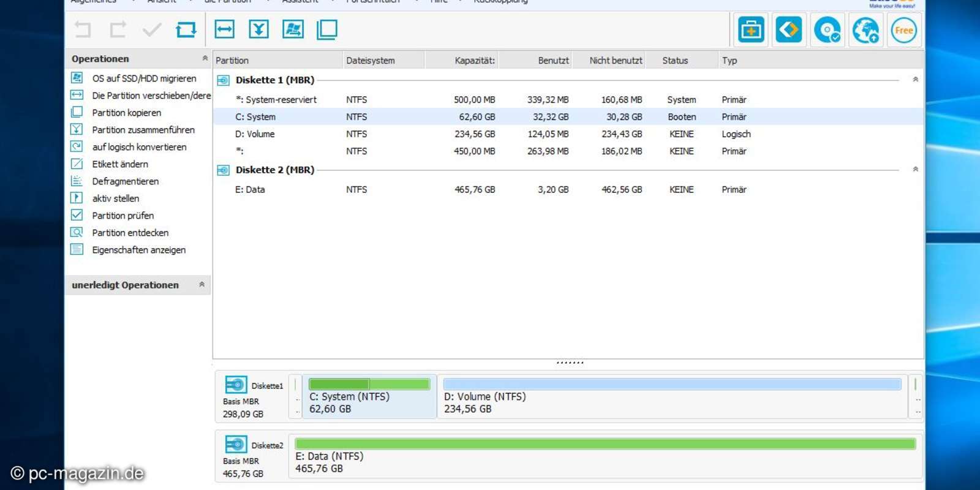Click OS auf SSD/HDD migrieren
This screenshot has height=490, width=980.
pyautogui.click(x=144, y=78)
